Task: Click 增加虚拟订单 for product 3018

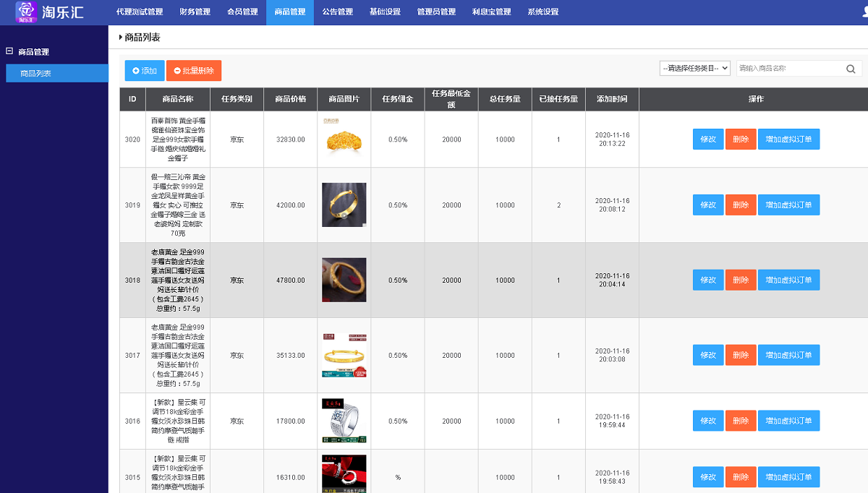Action: (788, 280)
